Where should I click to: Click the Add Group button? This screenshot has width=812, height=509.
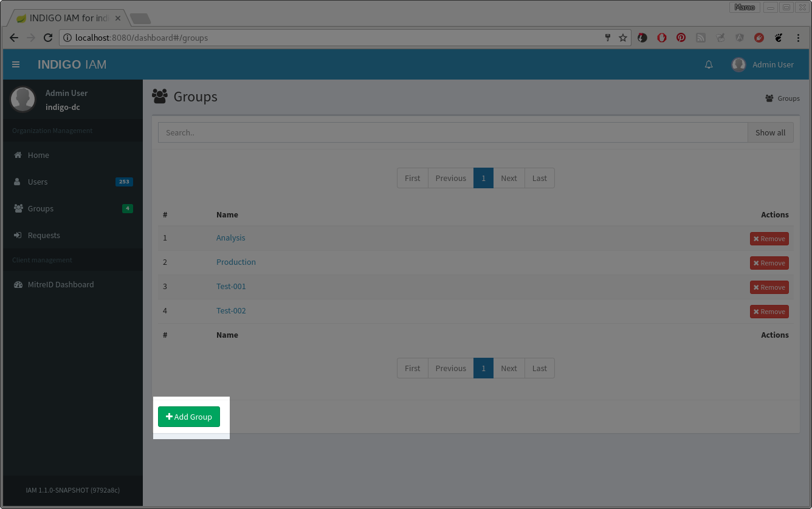click(189, 417)
